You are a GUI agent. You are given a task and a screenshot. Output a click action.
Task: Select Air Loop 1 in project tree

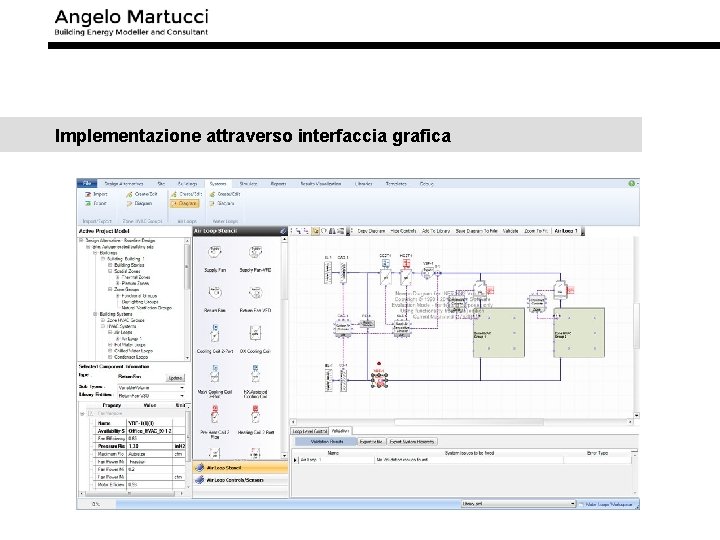click(130, 338)
